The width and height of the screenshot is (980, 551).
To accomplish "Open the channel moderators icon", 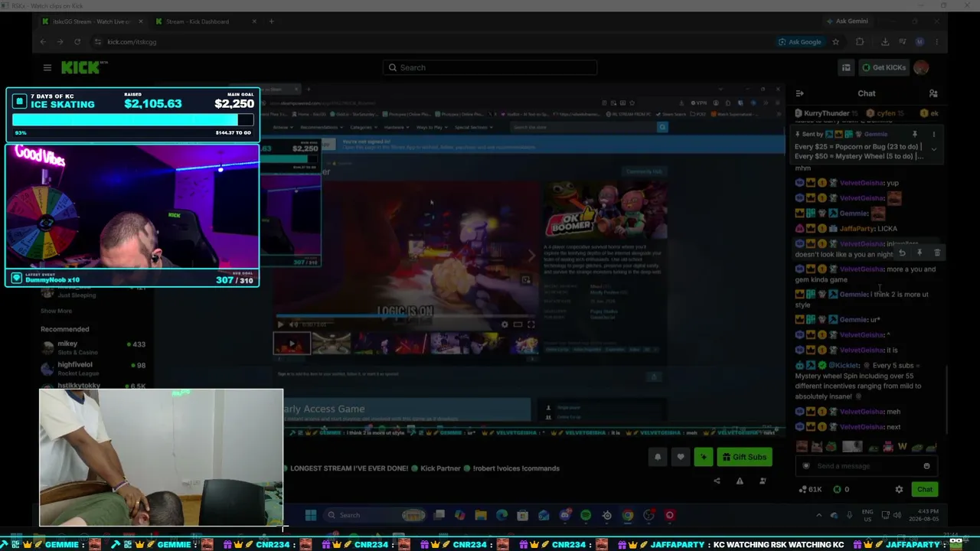I will tap(763, 481).
